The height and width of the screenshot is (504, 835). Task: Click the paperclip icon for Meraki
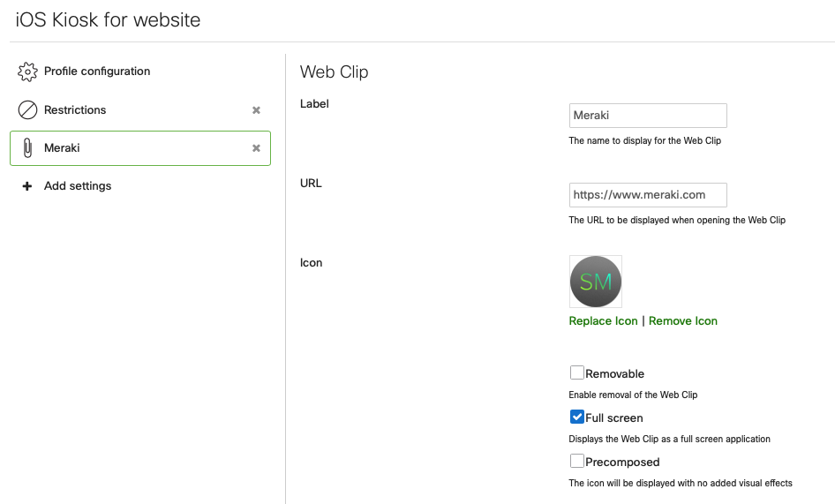[x=28, y=148]
